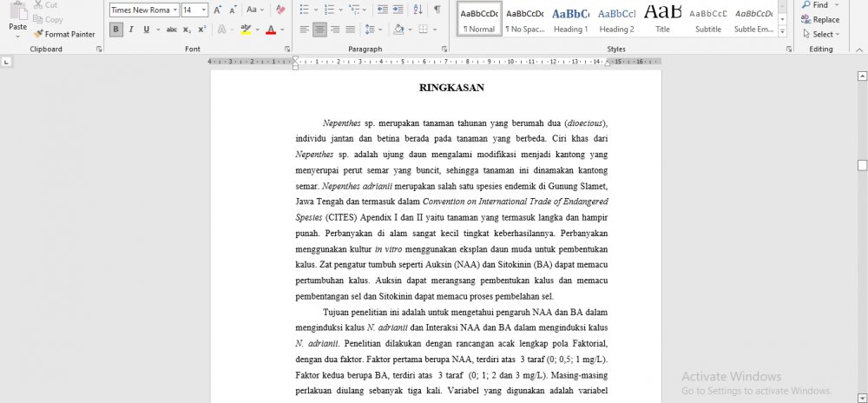The width and height of the screenshot is (868, 403).
Task: Apply the Heading 1 style
Action: [571, 19]
